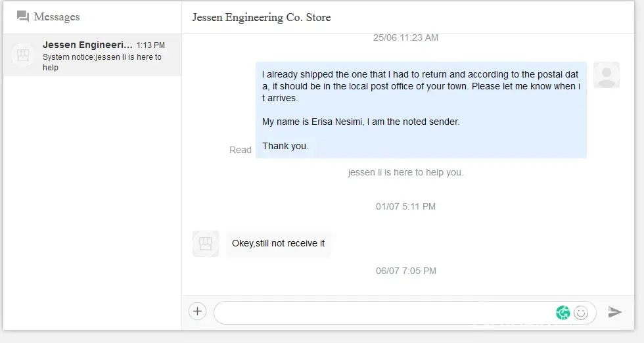The height and width of the screenshot is (343, 644).
Task: Click store avatar beside "Okey" message
Action: pyautogui.click(x=205, y=244)
